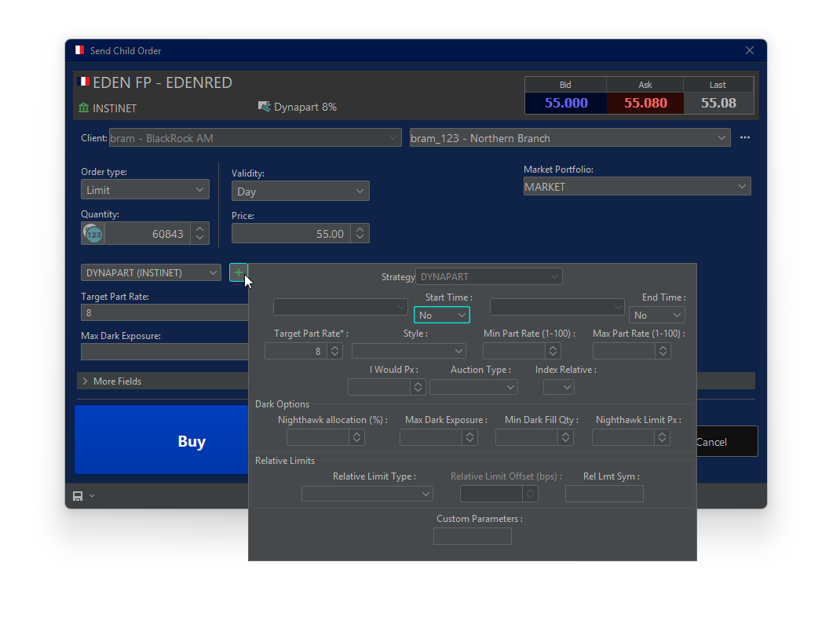Screen dimensions: 840x624
Task: Close the Send Child Order window
Action: [x=750, y=50]
